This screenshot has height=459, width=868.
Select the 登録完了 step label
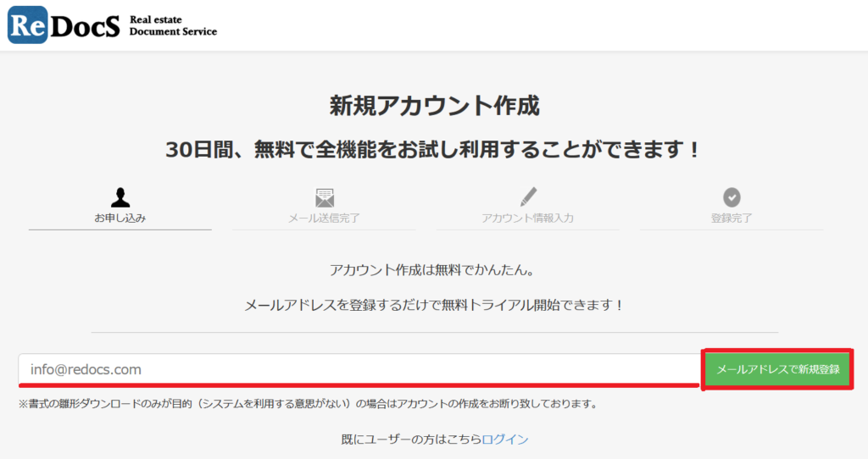(732, 218)
